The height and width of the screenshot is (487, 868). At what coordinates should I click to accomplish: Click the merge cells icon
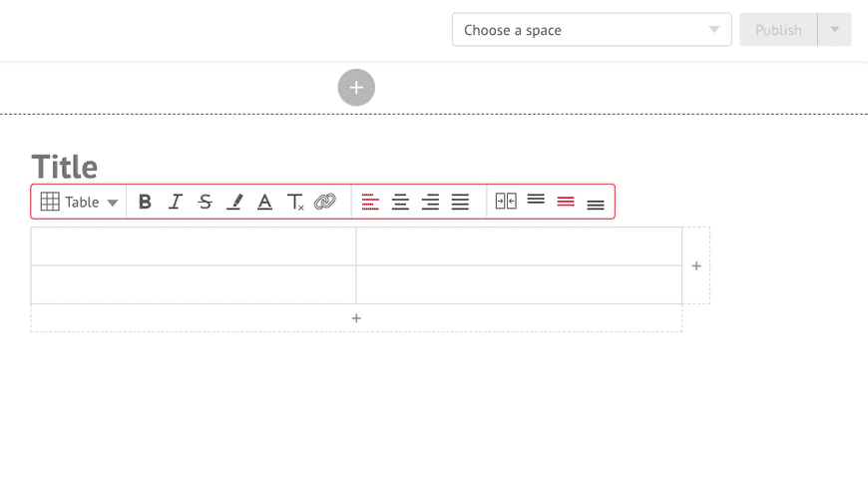point(506,201)
